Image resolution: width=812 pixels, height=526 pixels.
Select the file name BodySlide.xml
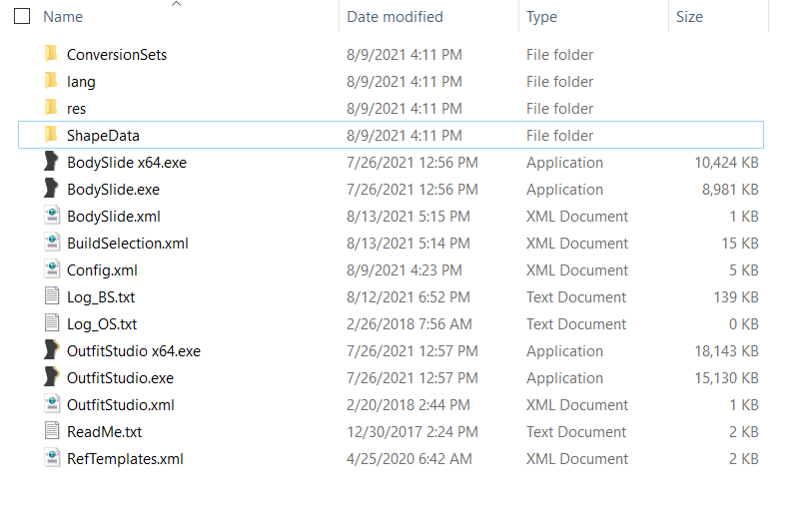[x=114, y=217]
